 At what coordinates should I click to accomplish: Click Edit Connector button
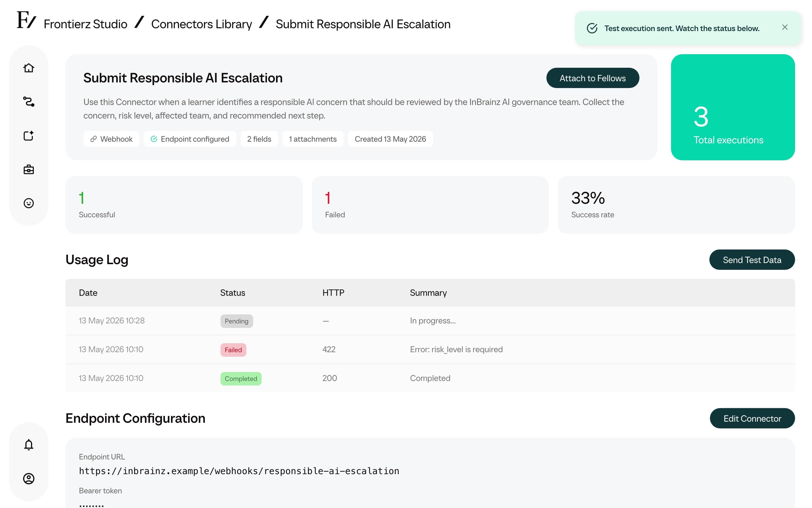752,418
